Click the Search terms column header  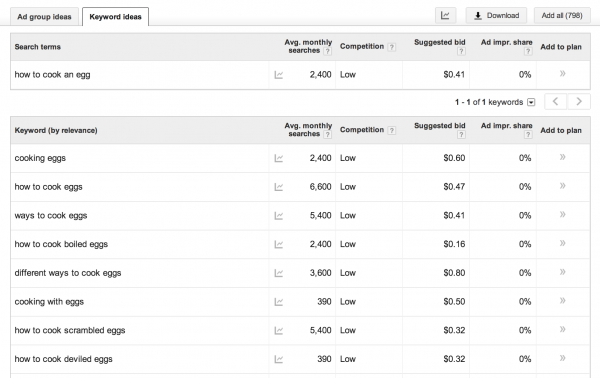[x=38, y=47]
